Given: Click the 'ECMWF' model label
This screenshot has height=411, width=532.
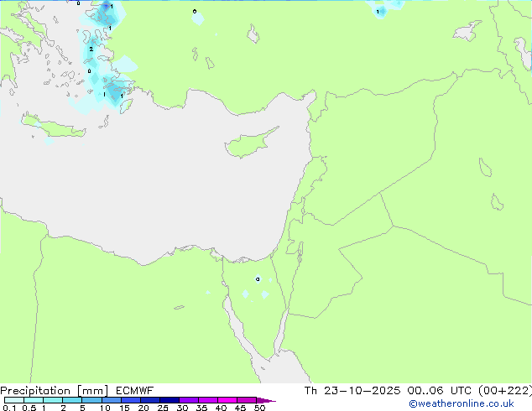Looking at the screenshot, I should pyautogui.click(x=135, y=391).
